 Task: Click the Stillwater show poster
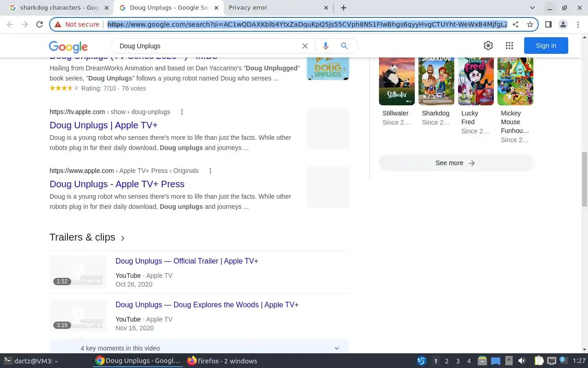tap(397, 81)
